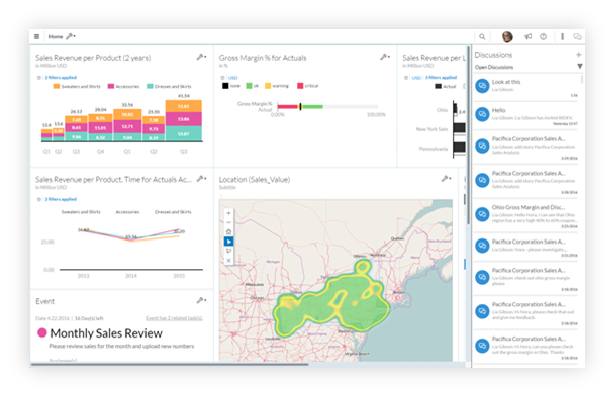Select the Ohio bar in Sales Revenue per L chart

pos(455,109)
